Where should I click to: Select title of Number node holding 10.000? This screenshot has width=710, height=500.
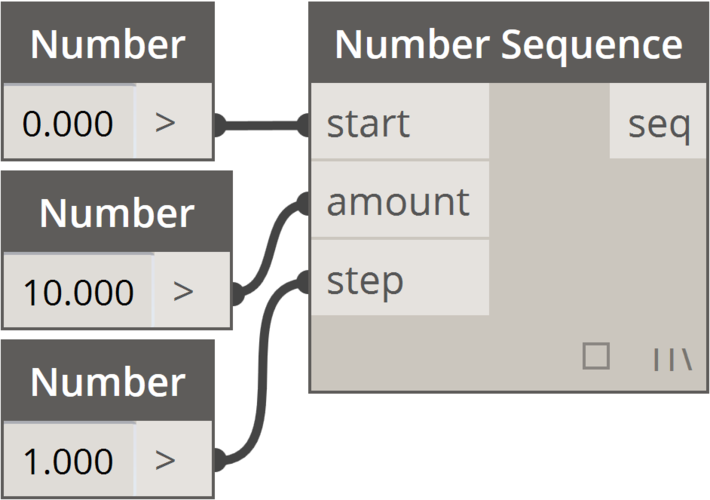click(x=117, y=213)
